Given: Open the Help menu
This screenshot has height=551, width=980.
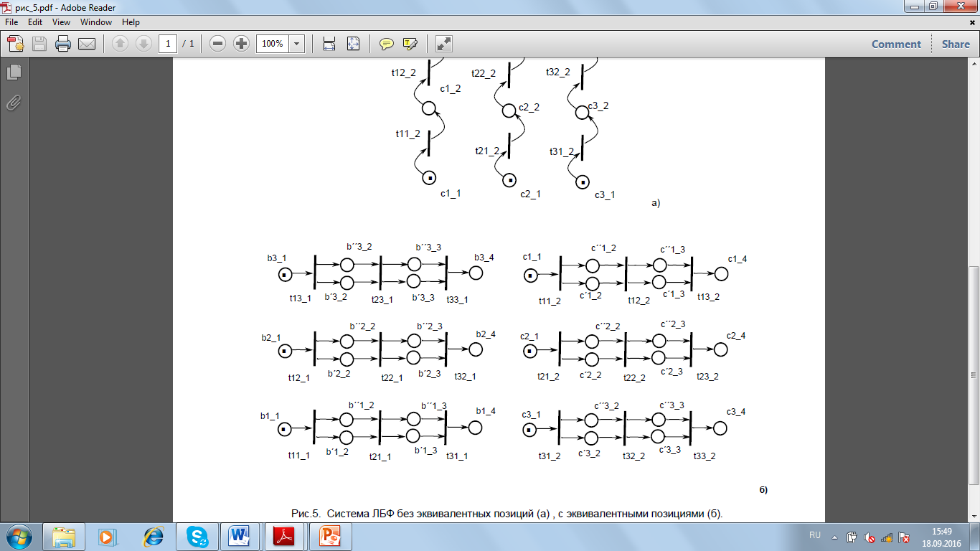Looking at the screenshot, I should [x=131, y=22].
